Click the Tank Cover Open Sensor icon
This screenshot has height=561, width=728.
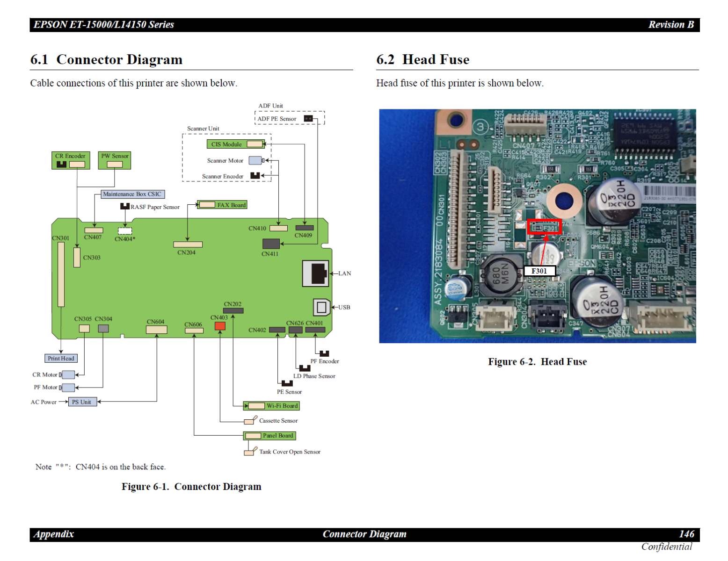point(250,452)
